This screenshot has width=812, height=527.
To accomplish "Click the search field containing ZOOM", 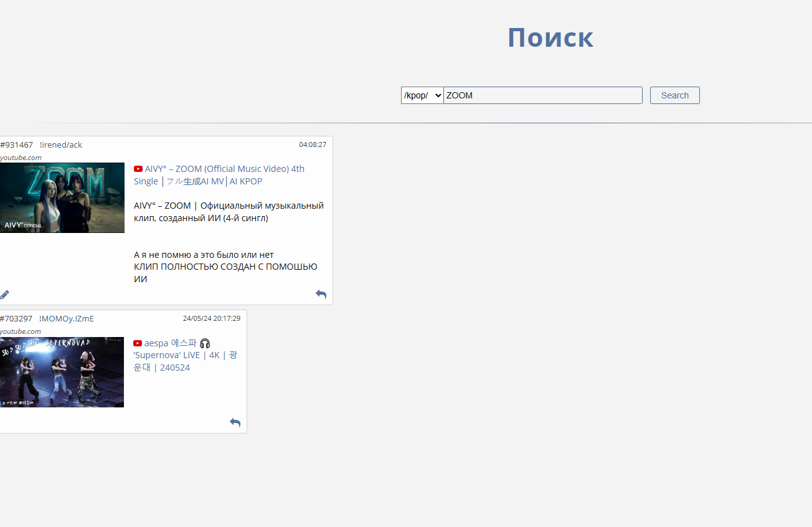I will [542, 95].
